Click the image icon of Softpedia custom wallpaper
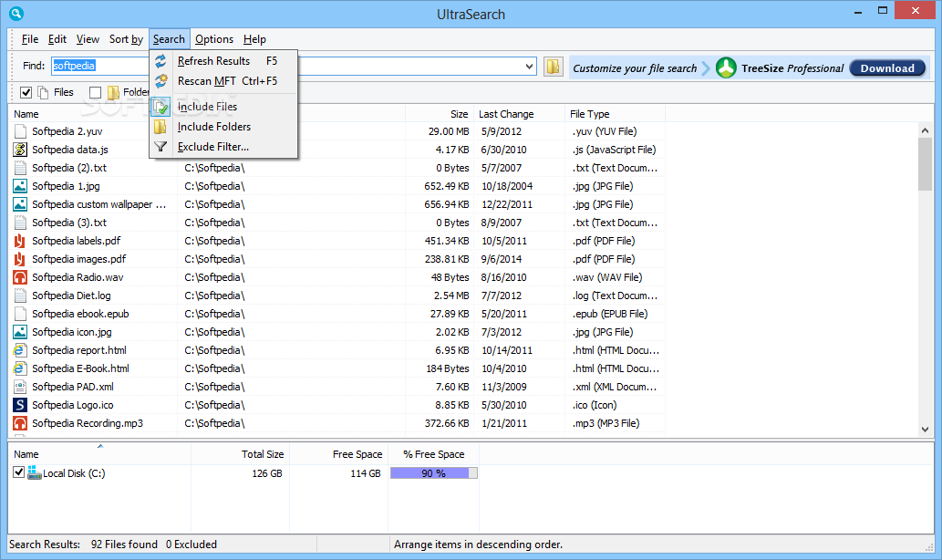The image size is (942, 560). (x=20, y=204)
